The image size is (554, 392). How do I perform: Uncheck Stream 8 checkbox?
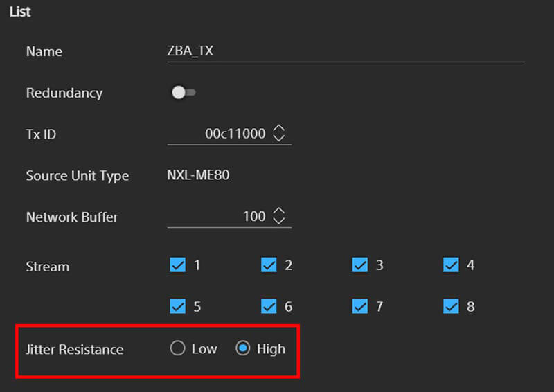coord(452,306)
